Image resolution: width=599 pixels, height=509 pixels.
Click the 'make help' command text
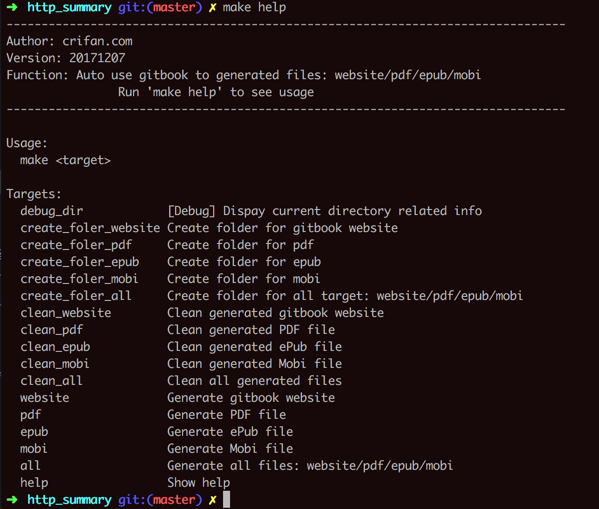(x=254, y=7)
